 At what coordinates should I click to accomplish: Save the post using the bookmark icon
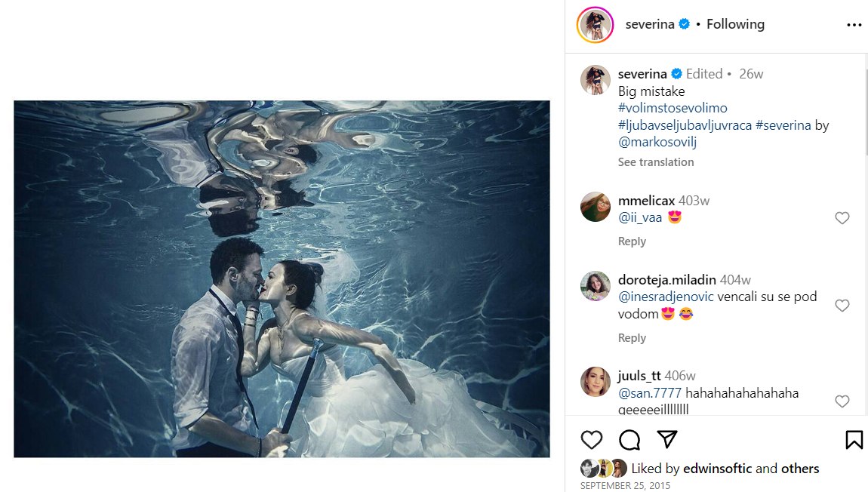854,439
